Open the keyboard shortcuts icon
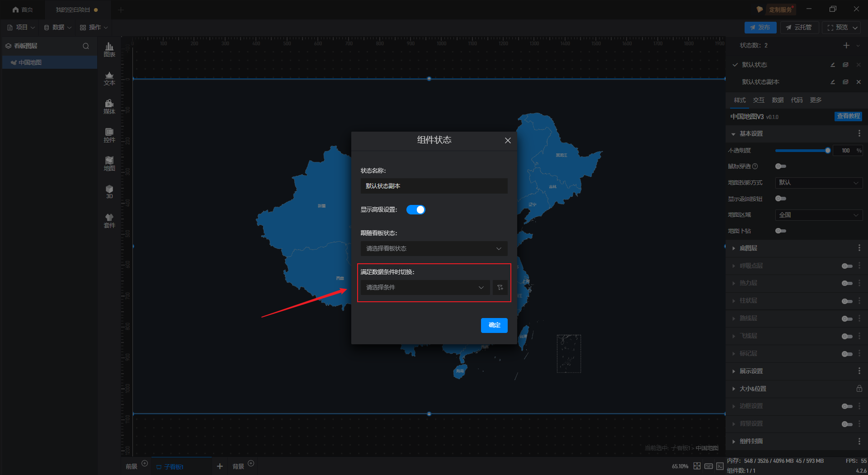This screenshot has width=868, height=475. (708, 466)
